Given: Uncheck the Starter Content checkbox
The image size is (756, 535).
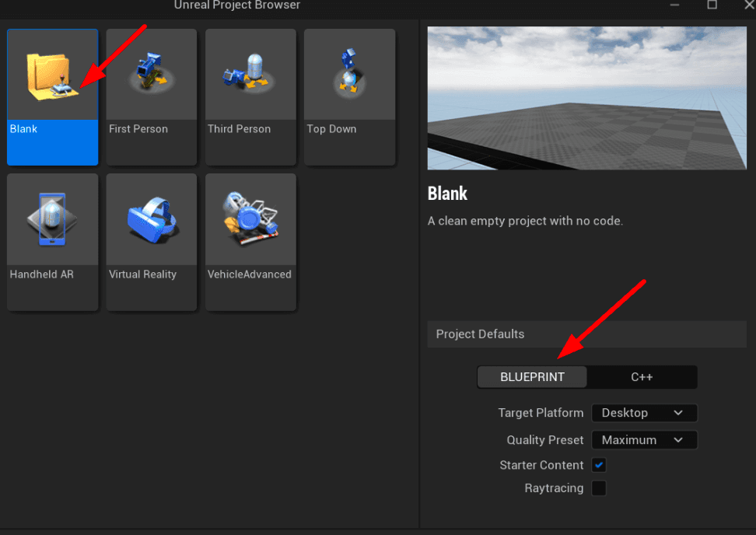Looking at the screenshot, I should coord(598,465).
